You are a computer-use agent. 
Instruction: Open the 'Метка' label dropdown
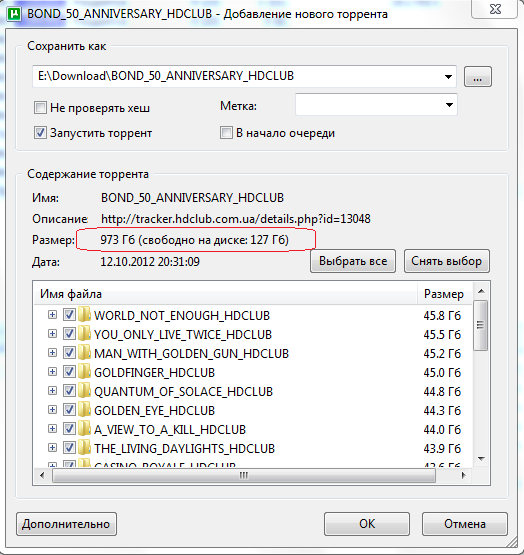click(x=449, y=105)
